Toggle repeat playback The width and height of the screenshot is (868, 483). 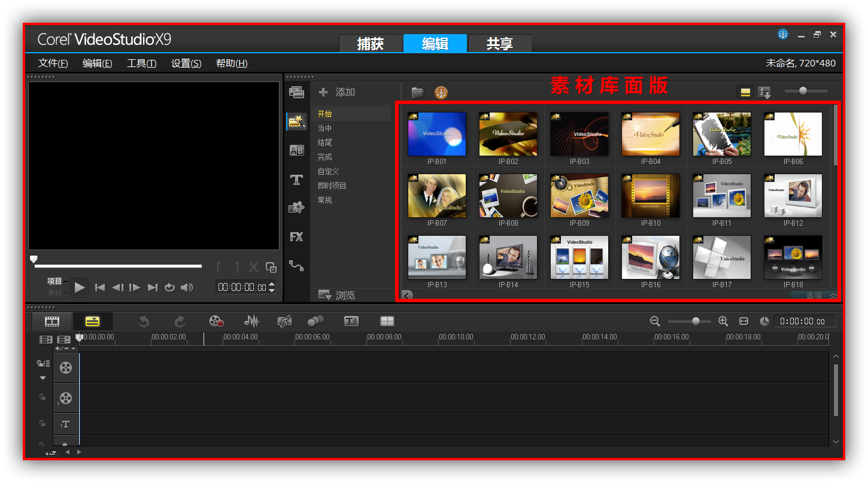pos(169,287)
